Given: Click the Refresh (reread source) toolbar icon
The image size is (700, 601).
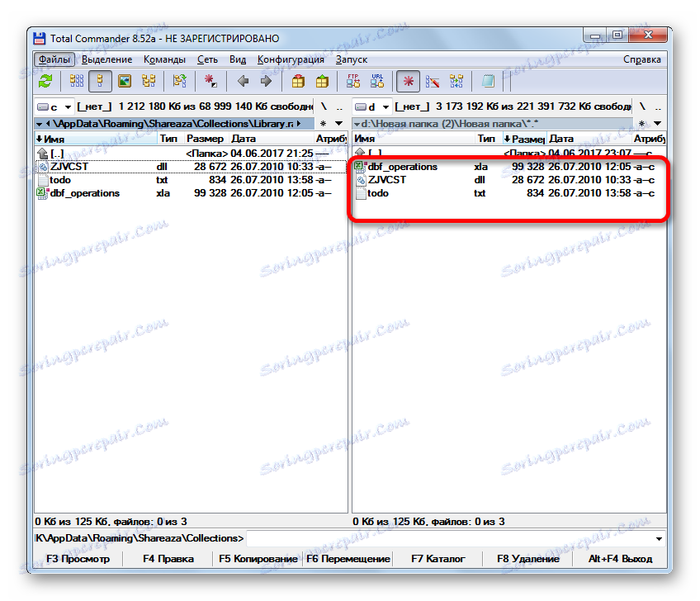Looking at the screenshot, I should coord(45,81).
